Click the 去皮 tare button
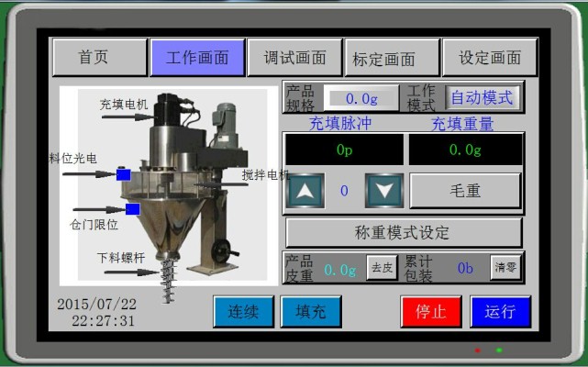 pyautogui.click(x=382, y=268)
